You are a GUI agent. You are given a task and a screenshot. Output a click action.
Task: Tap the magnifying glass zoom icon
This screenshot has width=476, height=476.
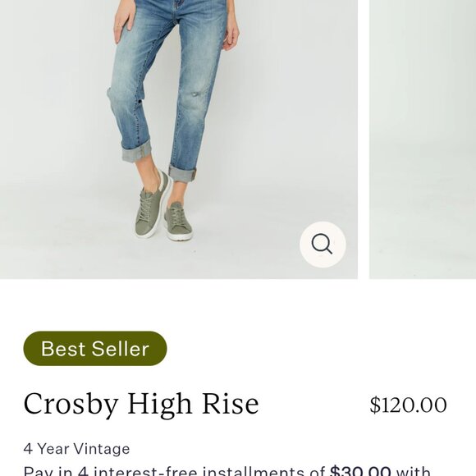(x=323, y=245)
